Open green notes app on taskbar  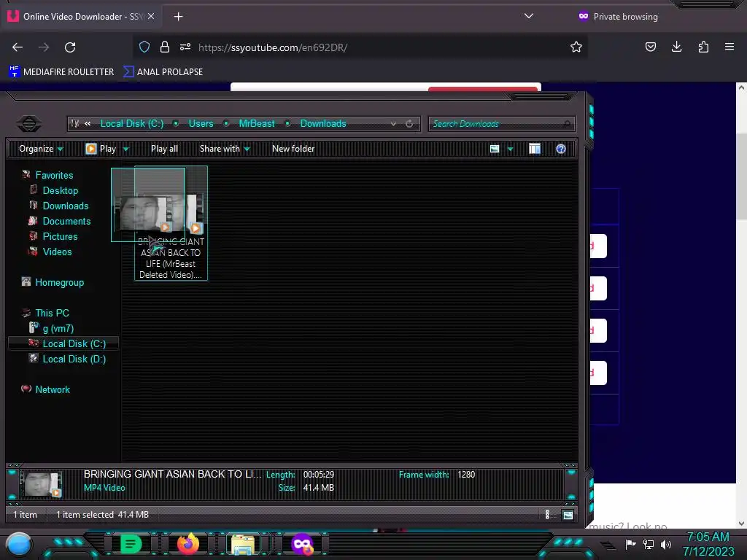pyautogui.click(x=131, y=544)
